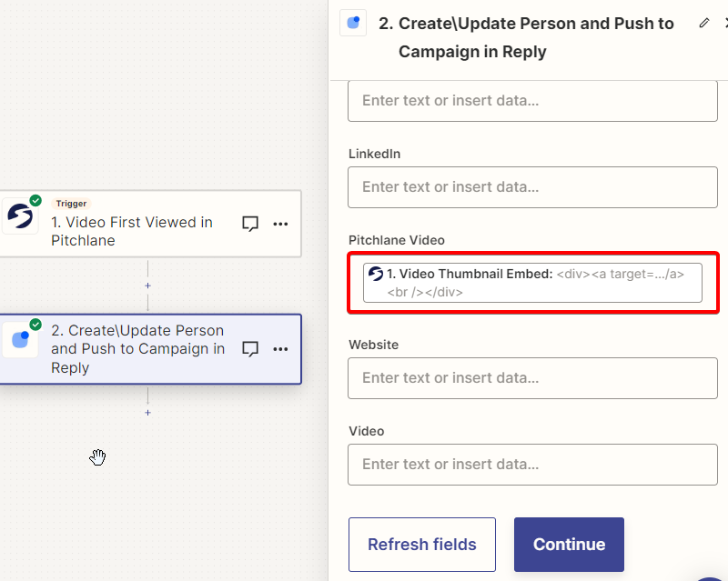Screen dimensions: 728x581
Task: Click the Video input field
Action: [532, 465]
